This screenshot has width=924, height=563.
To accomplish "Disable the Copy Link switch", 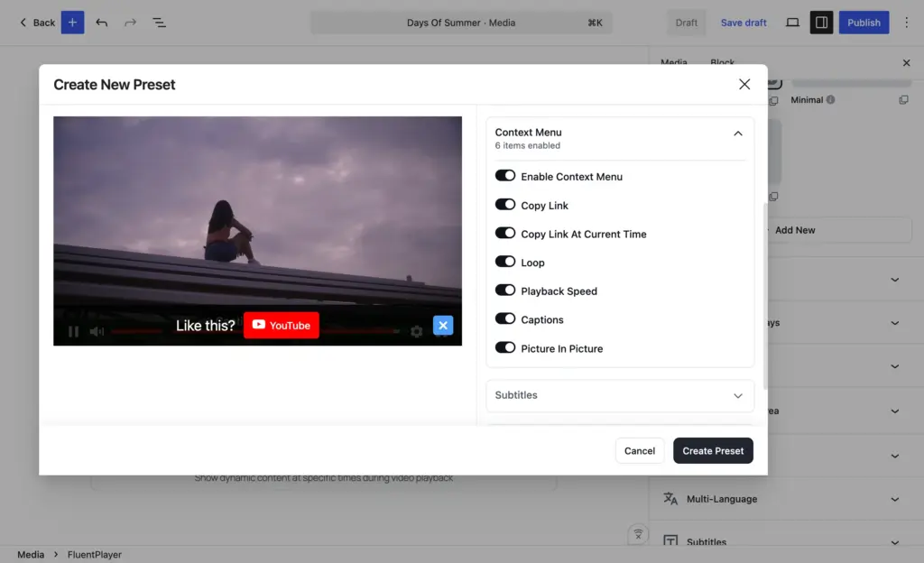I will pos(505,204).
